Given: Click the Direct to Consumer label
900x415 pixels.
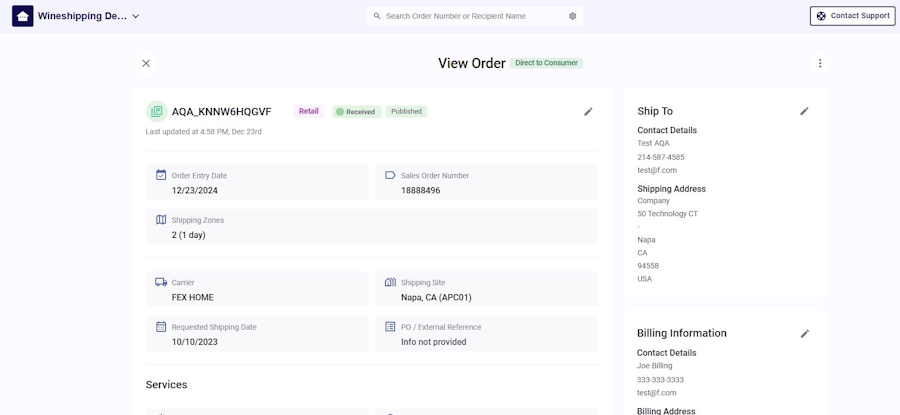Looking at the screenshot, I should click(x=546, y=63).
